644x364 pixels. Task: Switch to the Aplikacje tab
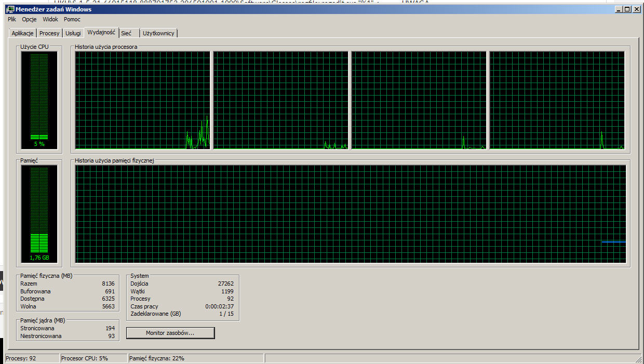[23, 33]
